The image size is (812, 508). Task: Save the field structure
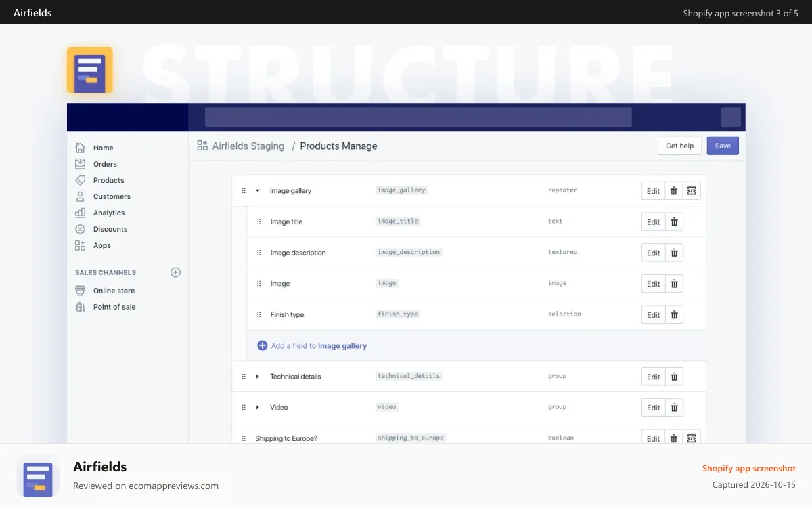(x=723, y=146)
